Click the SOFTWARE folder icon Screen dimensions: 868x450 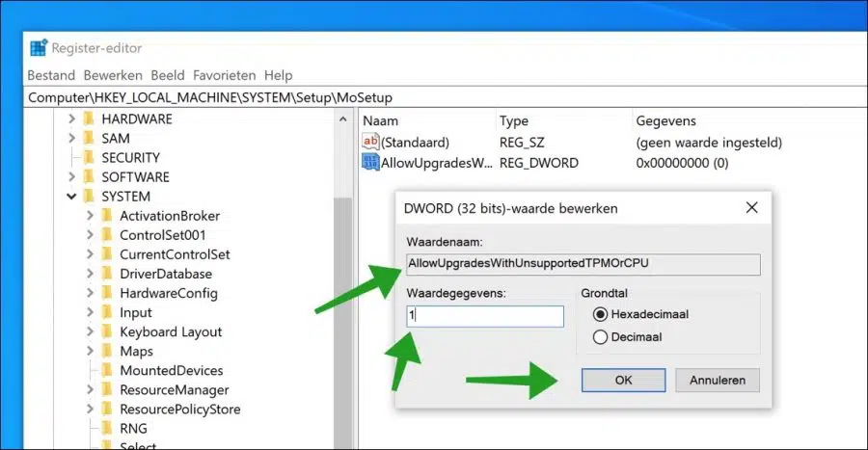coord(89,177)
